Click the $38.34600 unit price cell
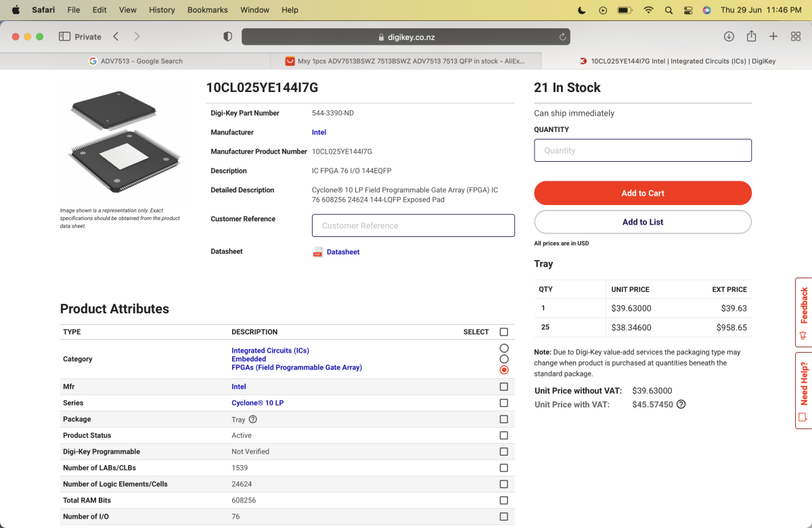The width and height of the screenshot is (812, 528). tap(631, 327)
